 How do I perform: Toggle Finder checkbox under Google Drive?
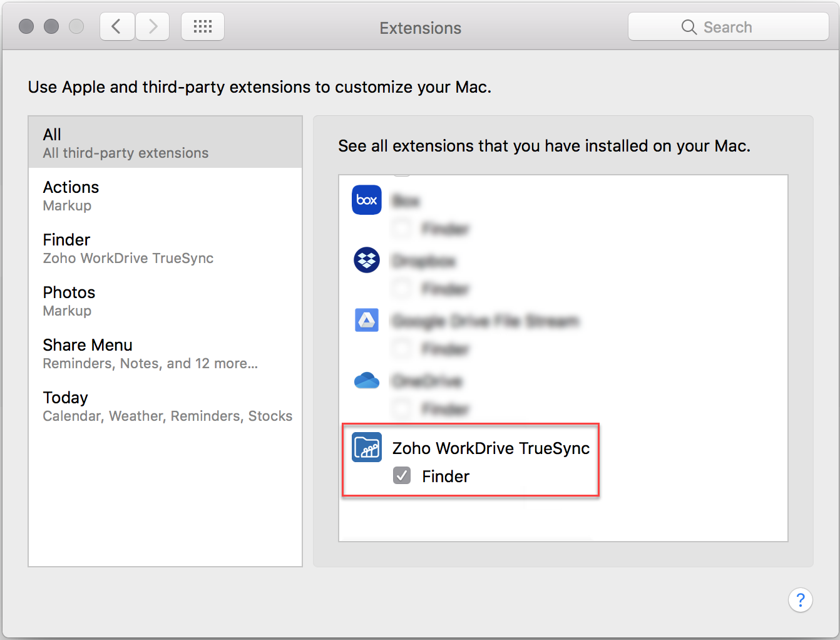click(x=402, y=348)
